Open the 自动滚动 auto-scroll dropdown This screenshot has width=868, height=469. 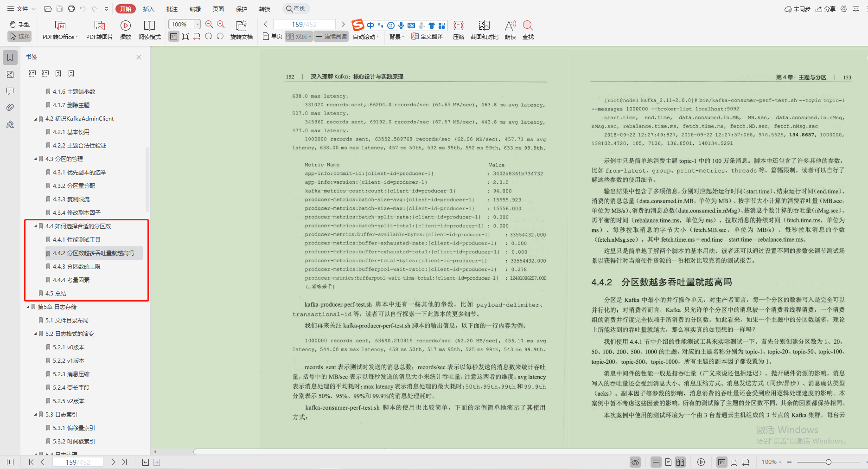pos(366,37)
